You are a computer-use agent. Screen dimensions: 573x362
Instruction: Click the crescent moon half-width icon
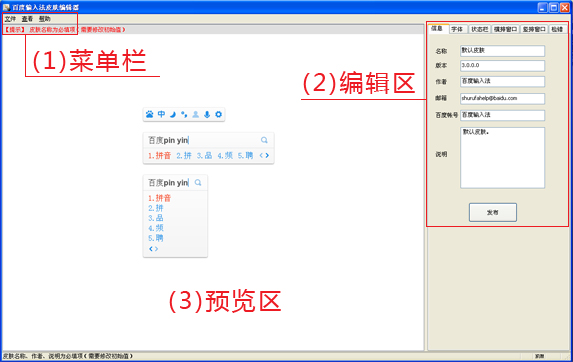[173, 114]
